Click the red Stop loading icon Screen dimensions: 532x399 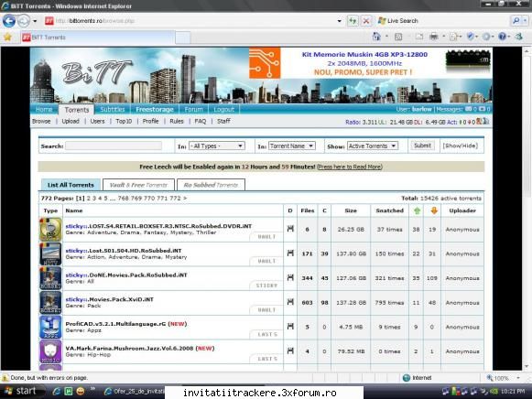coord(366,21)
